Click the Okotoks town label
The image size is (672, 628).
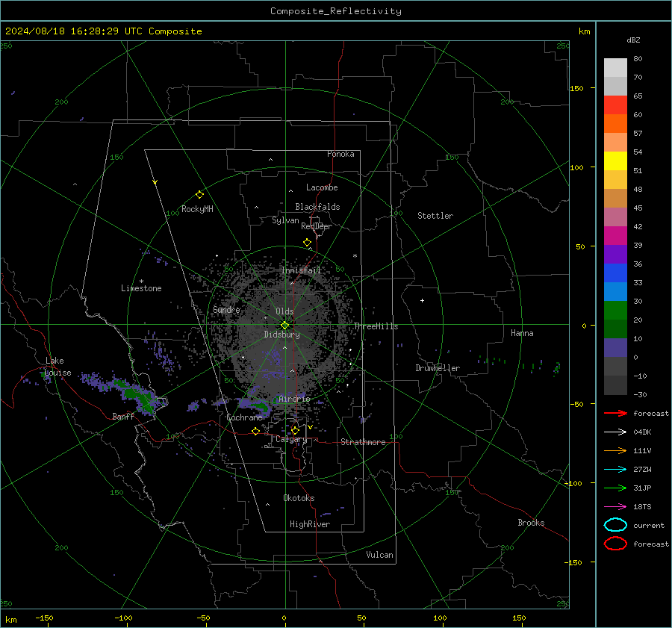(299, 498)
